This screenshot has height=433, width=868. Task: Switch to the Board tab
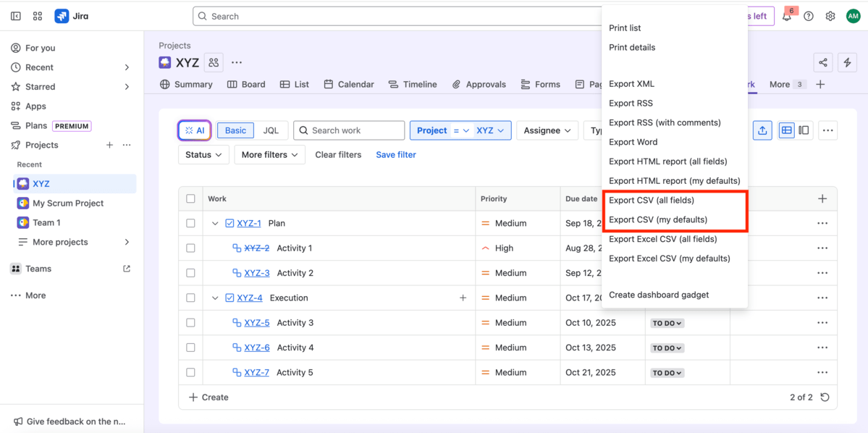click(x=246, y=84)
